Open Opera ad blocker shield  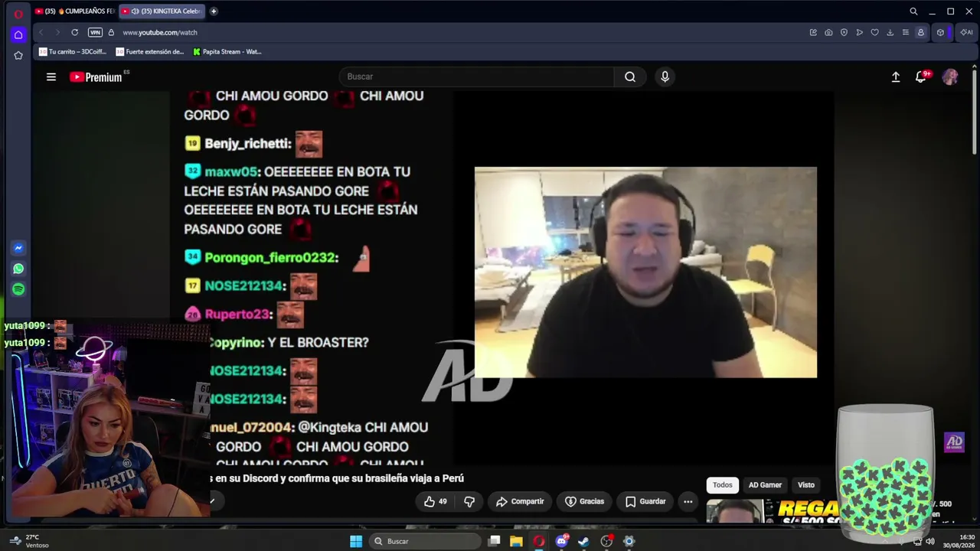[x=844, y=32]
